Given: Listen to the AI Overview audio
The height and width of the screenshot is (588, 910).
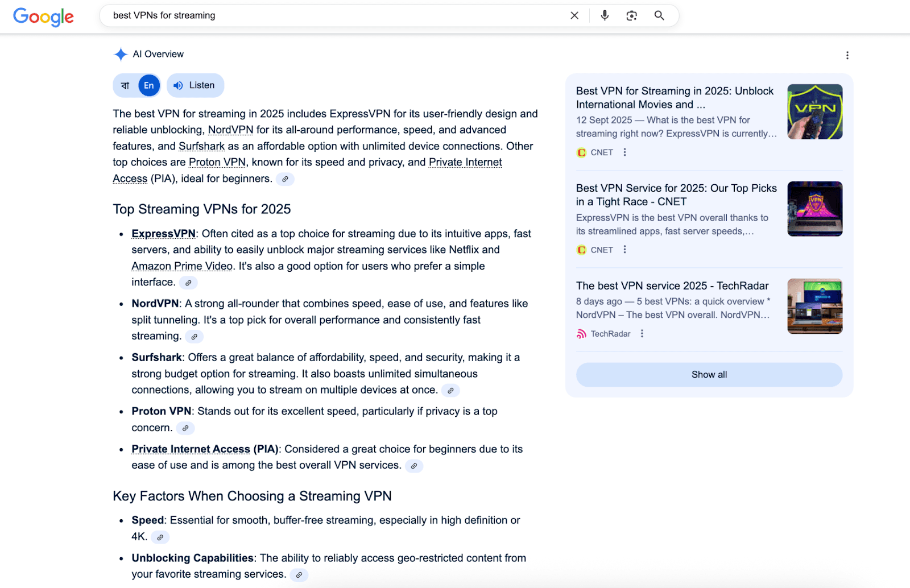Looking at the screenshot, I should click(x=195, y=85).
